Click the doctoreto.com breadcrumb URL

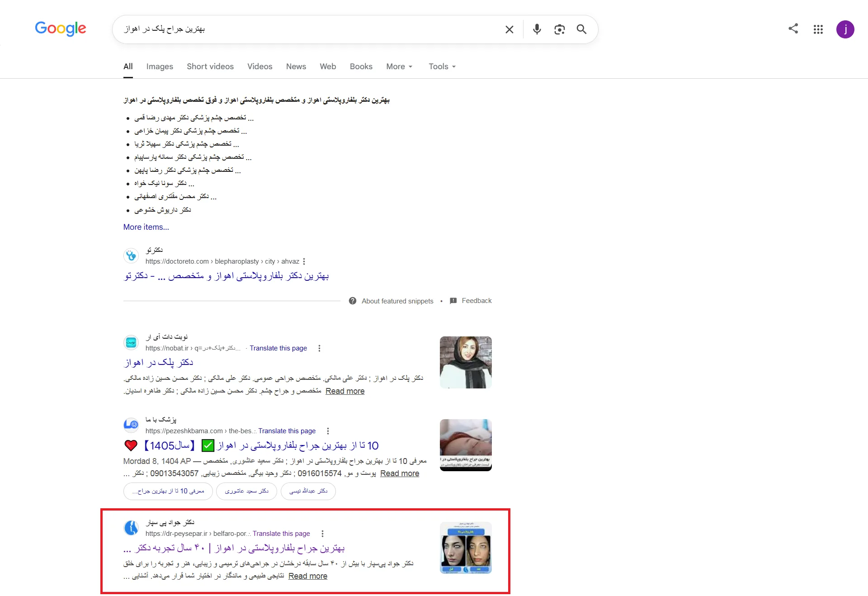tap(222, 261)
